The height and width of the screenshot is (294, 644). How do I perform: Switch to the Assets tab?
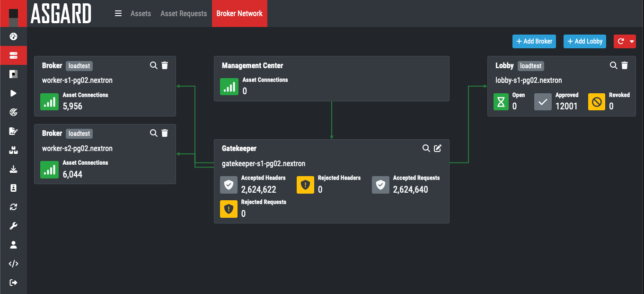click(x=141, y=13)
